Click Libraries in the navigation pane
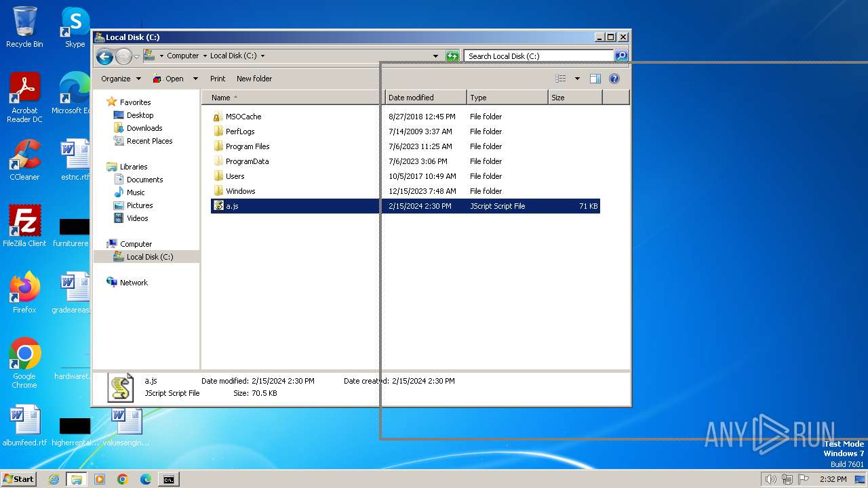 pos(134,167)
